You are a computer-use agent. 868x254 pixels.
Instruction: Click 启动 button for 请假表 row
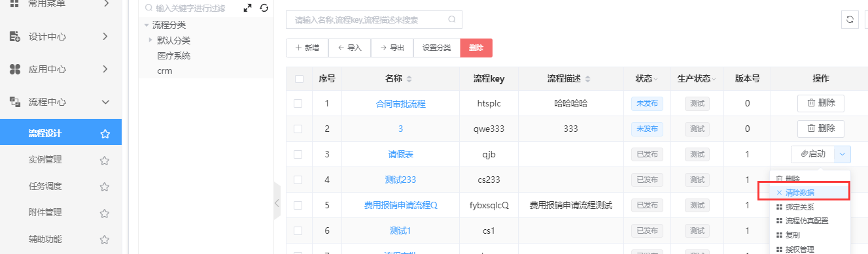tap(813, 155)
